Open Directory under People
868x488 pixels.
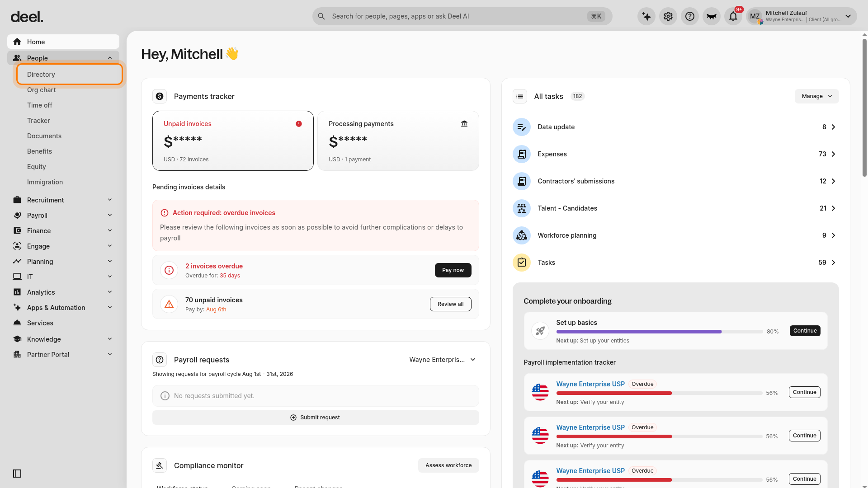(x=70, y=74)
